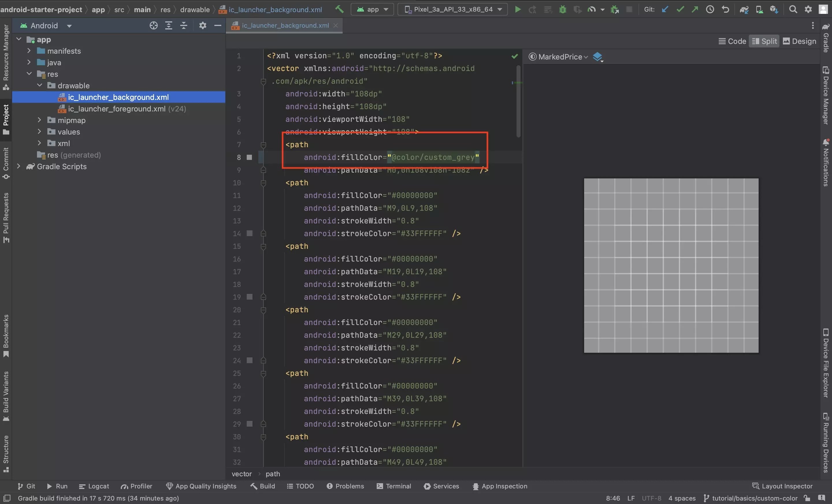832x504 pixels.
Task: Open the Terminal tool window
Action: click(x=394, y=486)
